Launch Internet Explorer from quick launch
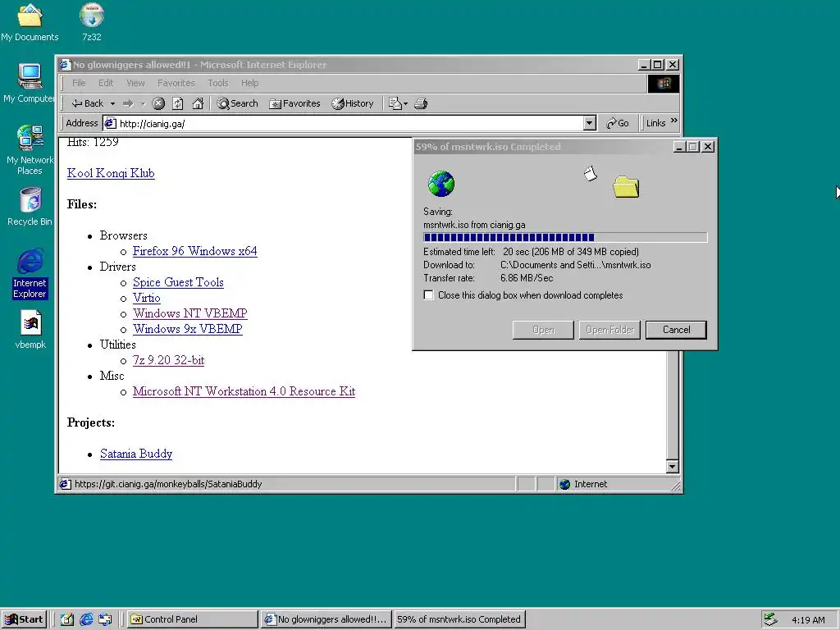The height and width of the screenshot is (630, 840). coord(86,619)
